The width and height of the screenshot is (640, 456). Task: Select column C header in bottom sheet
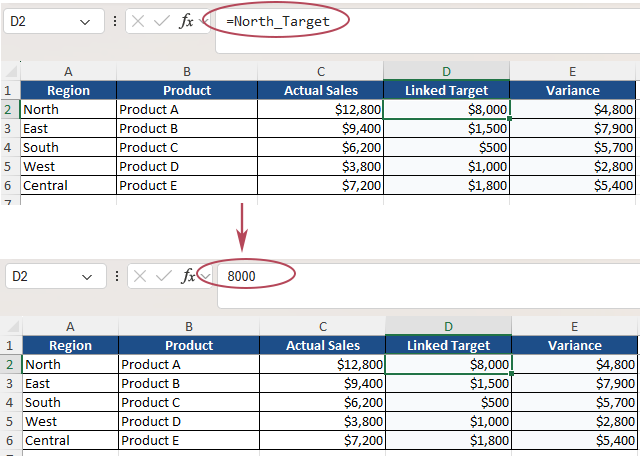click(323, 327)
